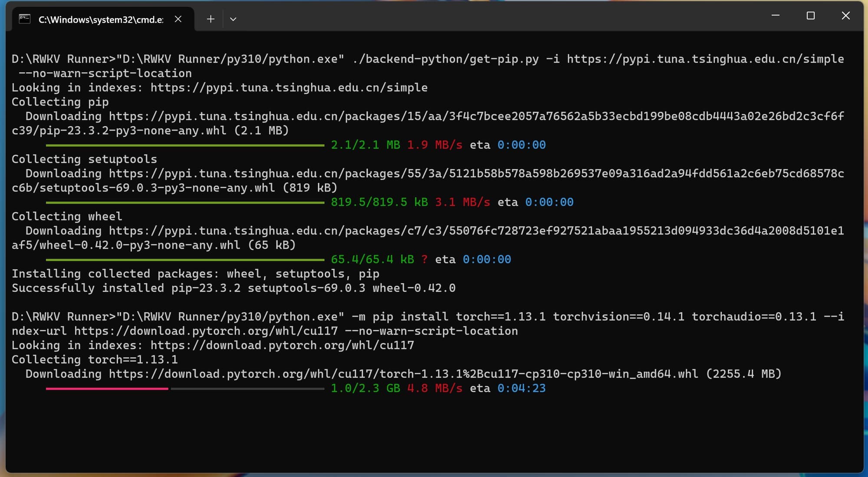
Task: Click the tsinghua URL in 'Looking in indexes' line
Action: click(289, 88)
